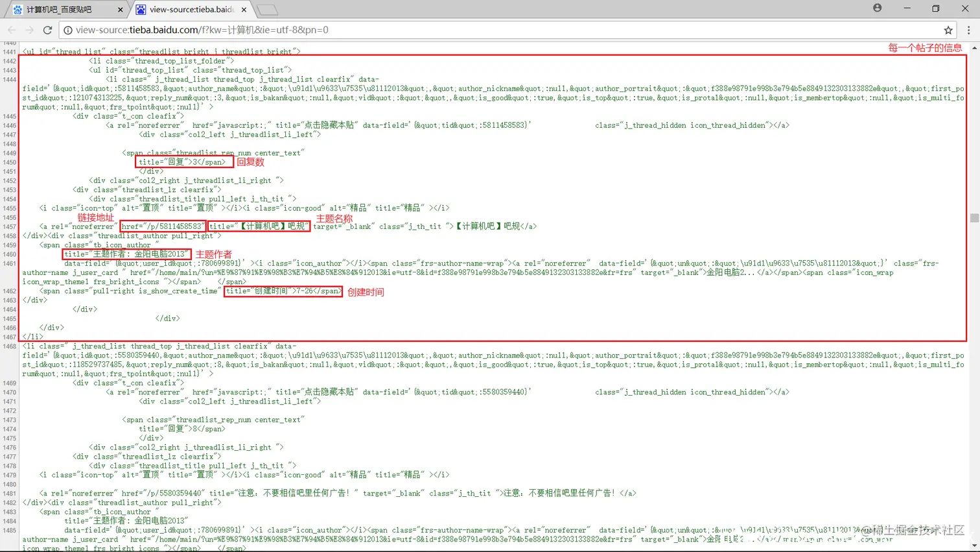
Task: Click line number 1468
Action: pyautogui.click(x=9, y=346)
